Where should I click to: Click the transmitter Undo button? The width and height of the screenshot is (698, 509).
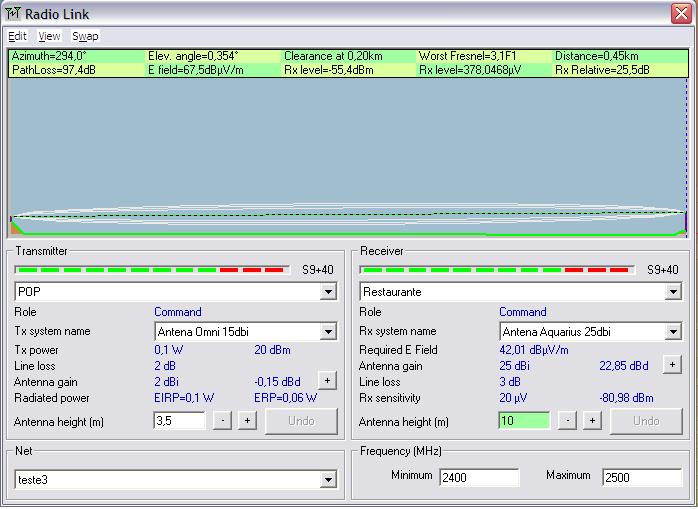click(301, 421)
